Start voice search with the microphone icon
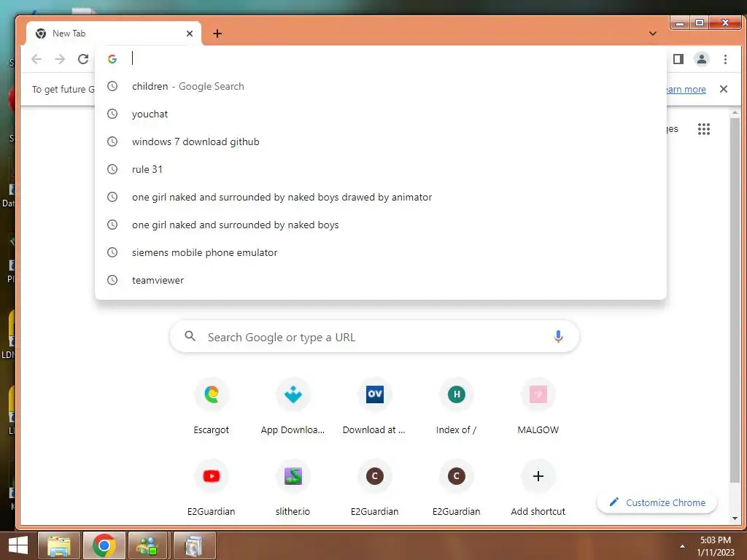The image size is (747, 560). click(x=558, y=337)
